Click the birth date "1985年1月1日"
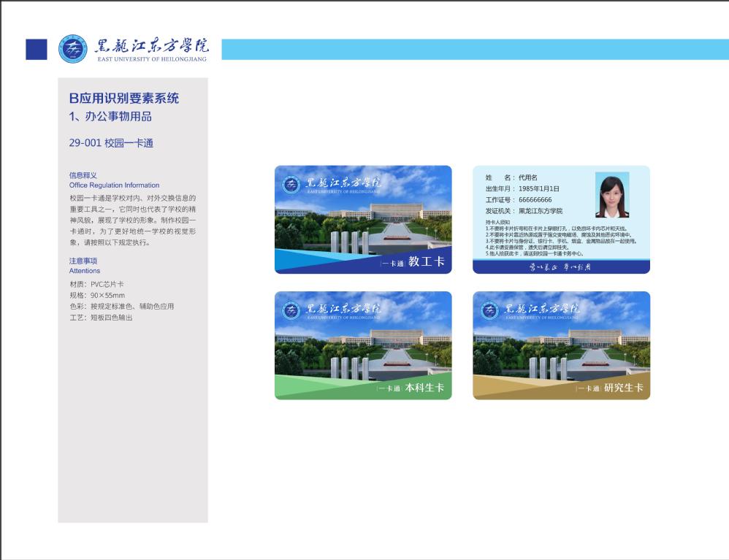This screenshot has width=729, height=560. pos(539,188)
